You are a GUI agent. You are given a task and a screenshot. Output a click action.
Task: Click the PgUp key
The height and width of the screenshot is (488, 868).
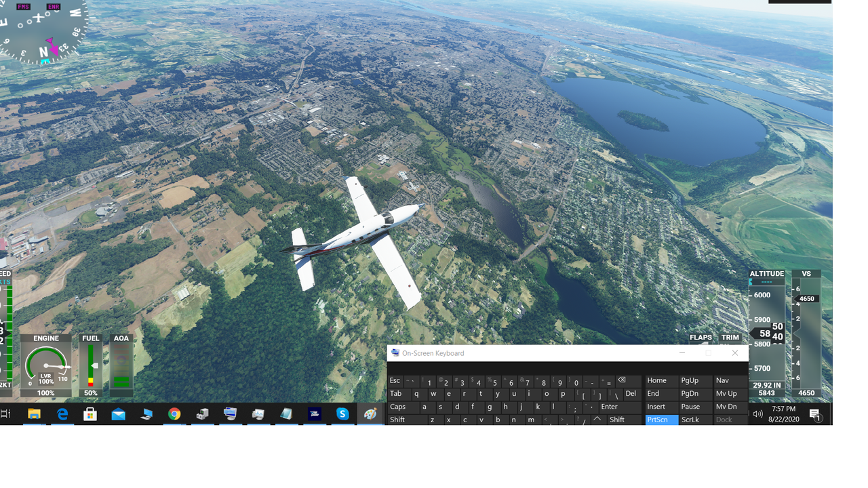click(x=696, y=381)
